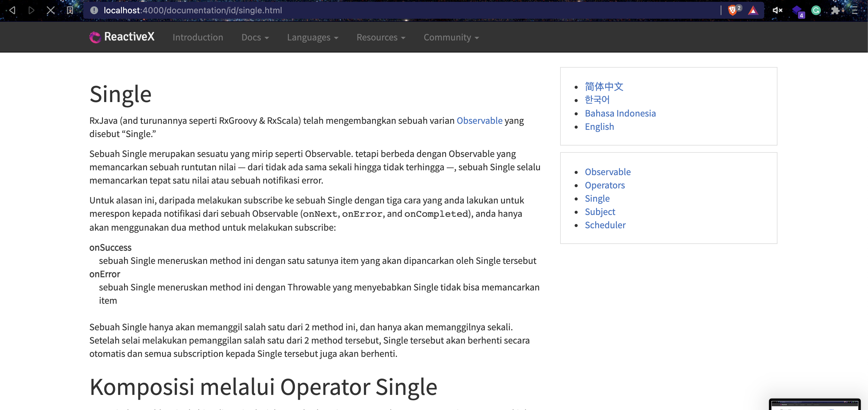This screenshot has height=410, width=868.
Task: Click the browser back arrow
Action: tap(12, 10)
